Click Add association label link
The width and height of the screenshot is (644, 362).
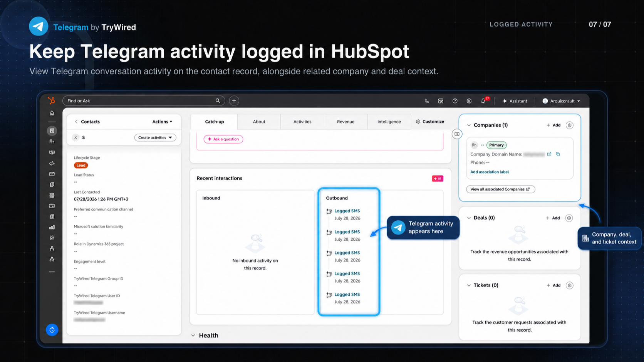[490, 172]
